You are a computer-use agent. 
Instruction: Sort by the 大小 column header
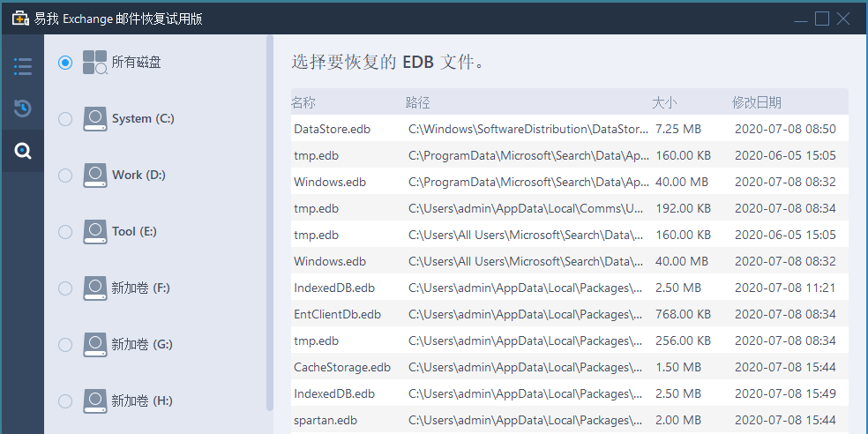664,102
